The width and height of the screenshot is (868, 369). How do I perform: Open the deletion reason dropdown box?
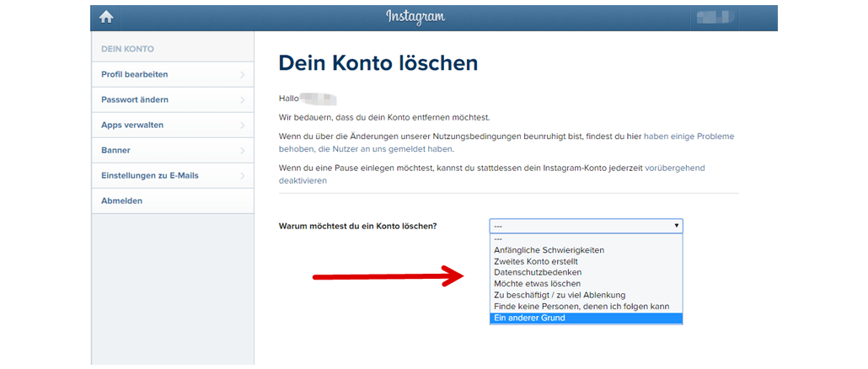pos(587,226)
